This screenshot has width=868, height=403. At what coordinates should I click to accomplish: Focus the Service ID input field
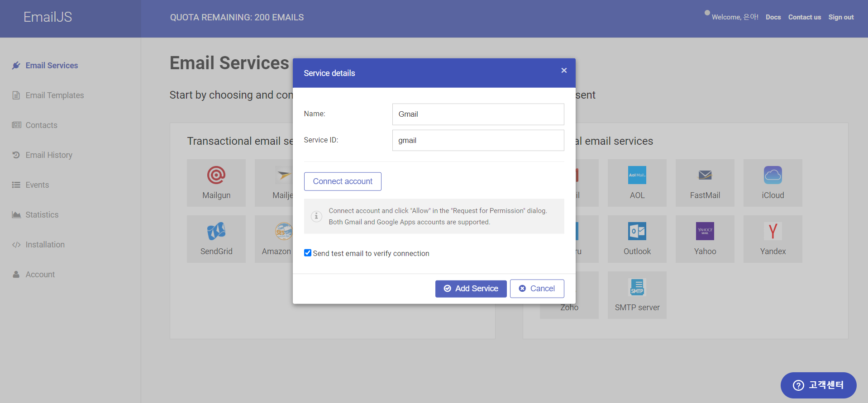click(478, 141)
